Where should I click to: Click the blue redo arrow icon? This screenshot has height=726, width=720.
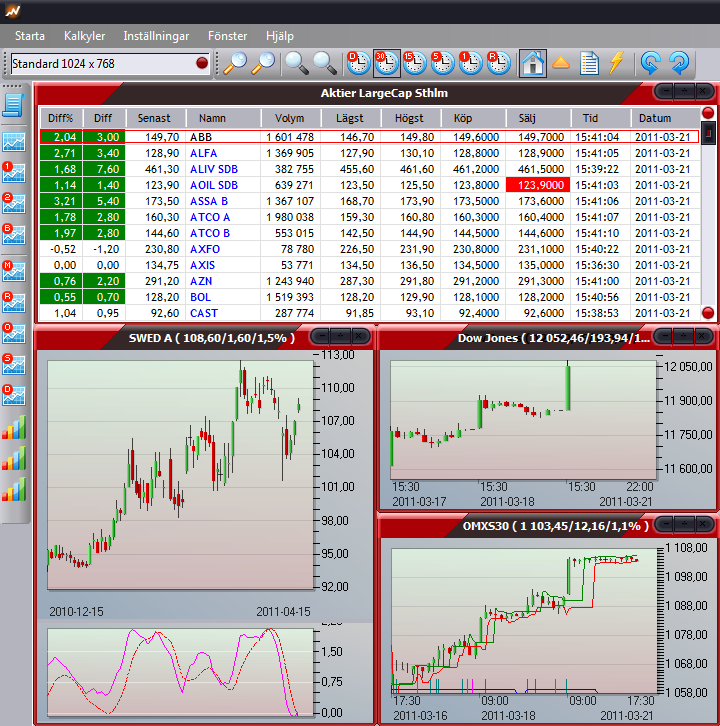[679, 63]
